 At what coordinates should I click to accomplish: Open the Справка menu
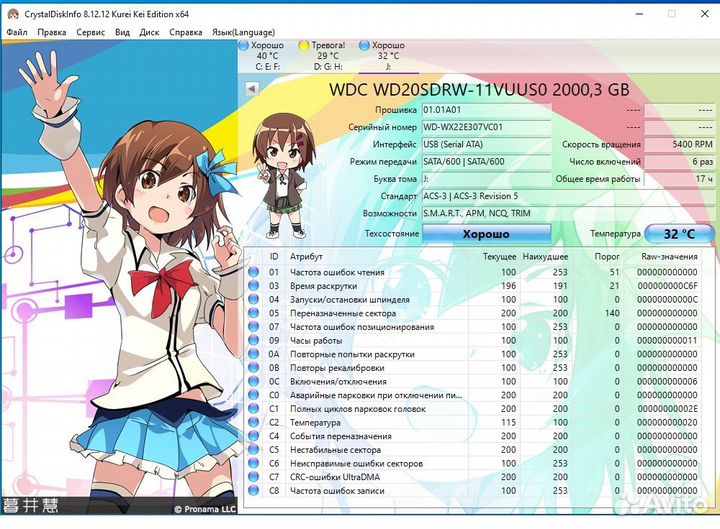coord(186,32)
